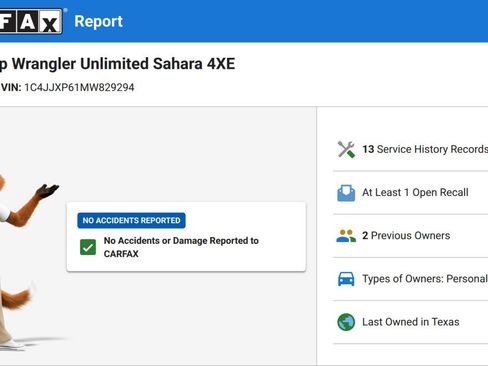
Task: Click the Report heading text
Action: point(98,21)
